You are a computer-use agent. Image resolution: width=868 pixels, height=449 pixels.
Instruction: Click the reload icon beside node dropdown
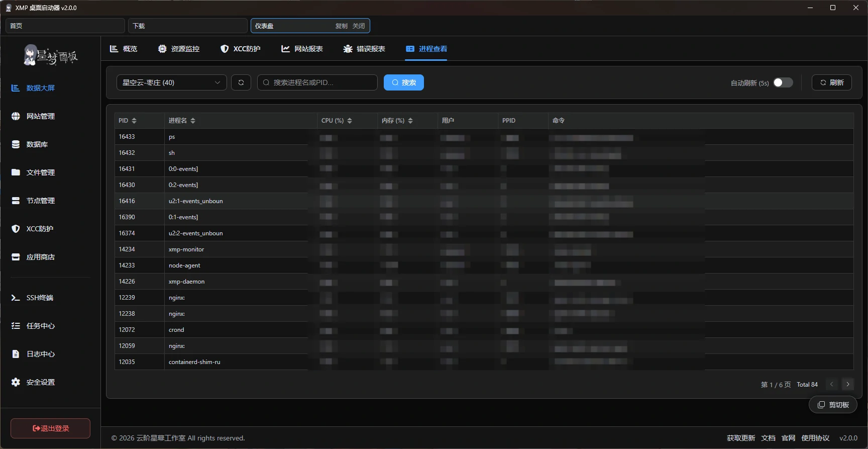tap(241, 82)
